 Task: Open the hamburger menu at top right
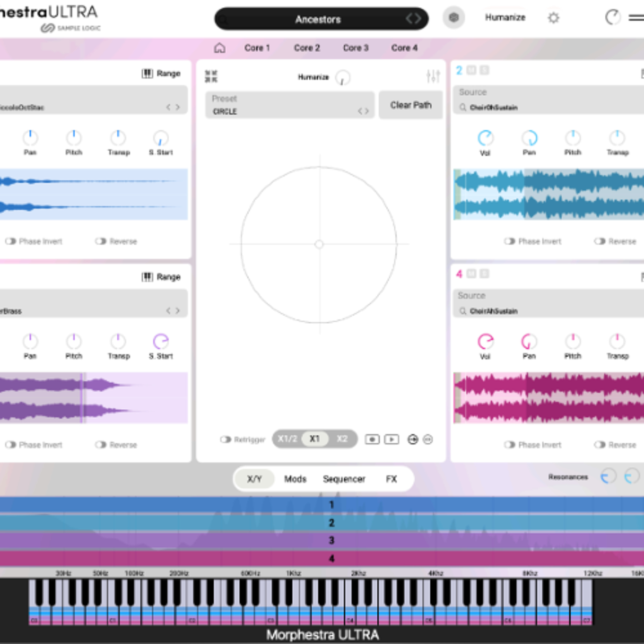[637, 18]
